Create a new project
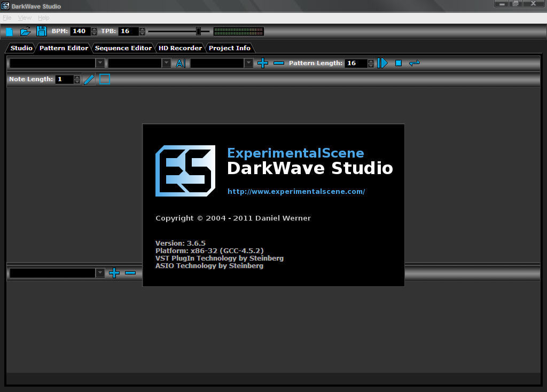 tap(9, 31)
